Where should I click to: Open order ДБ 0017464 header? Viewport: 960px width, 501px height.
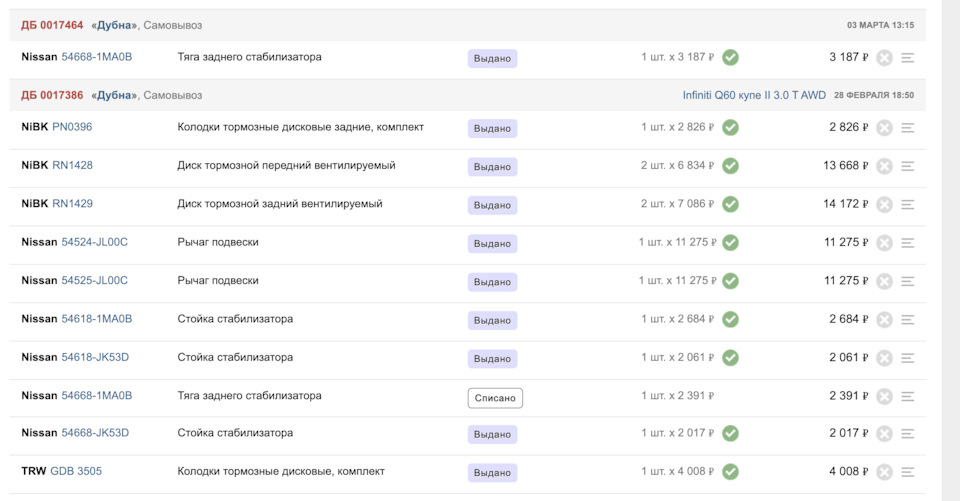[52, 25]
